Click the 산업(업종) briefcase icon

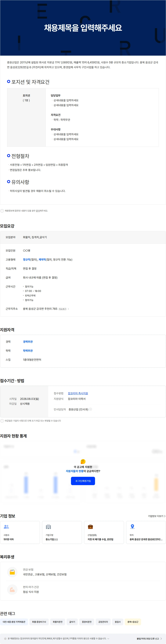[x=90, y=527]
